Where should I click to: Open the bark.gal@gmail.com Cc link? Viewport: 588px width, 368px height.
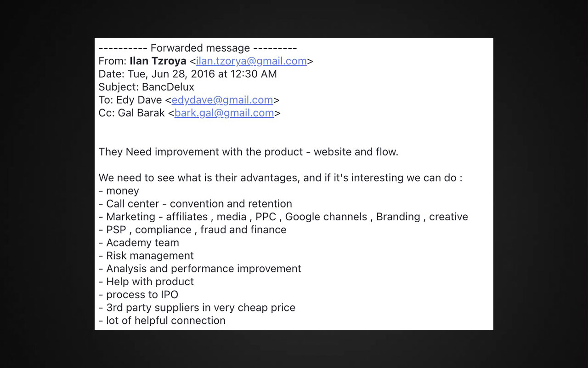coord(224,113)
